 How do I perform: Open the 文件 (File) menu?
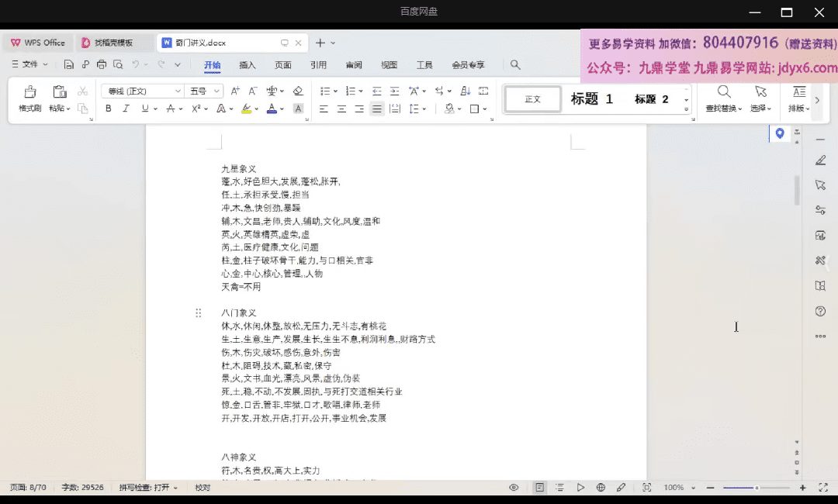coord(29,64)
